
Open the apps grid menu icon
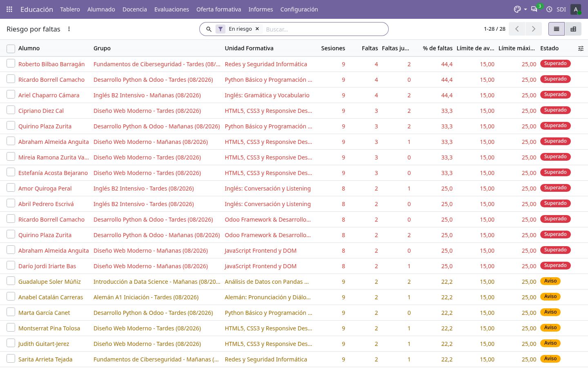click(x=9, y=9)
